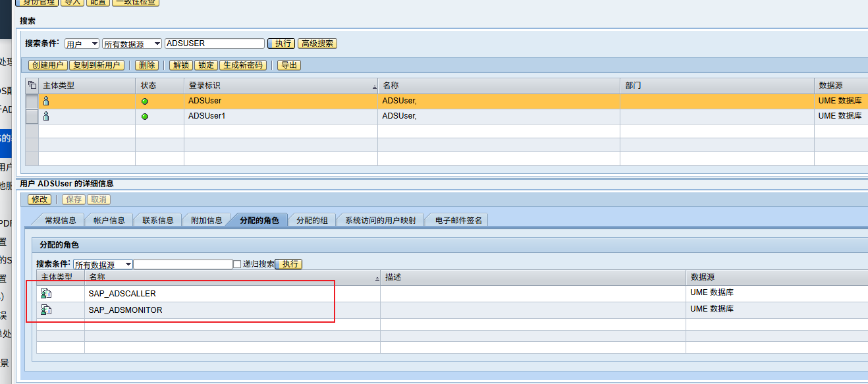Image resolution: width=868 pixels, height=384 pixels.
Task: Click the ADSUSER search input field
Action: point(214,43)
